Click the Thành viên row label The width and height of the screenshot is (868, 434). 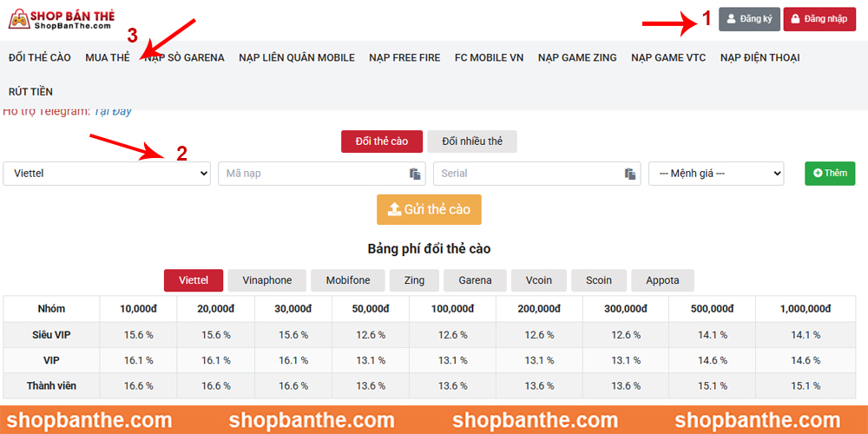point(51,386)
